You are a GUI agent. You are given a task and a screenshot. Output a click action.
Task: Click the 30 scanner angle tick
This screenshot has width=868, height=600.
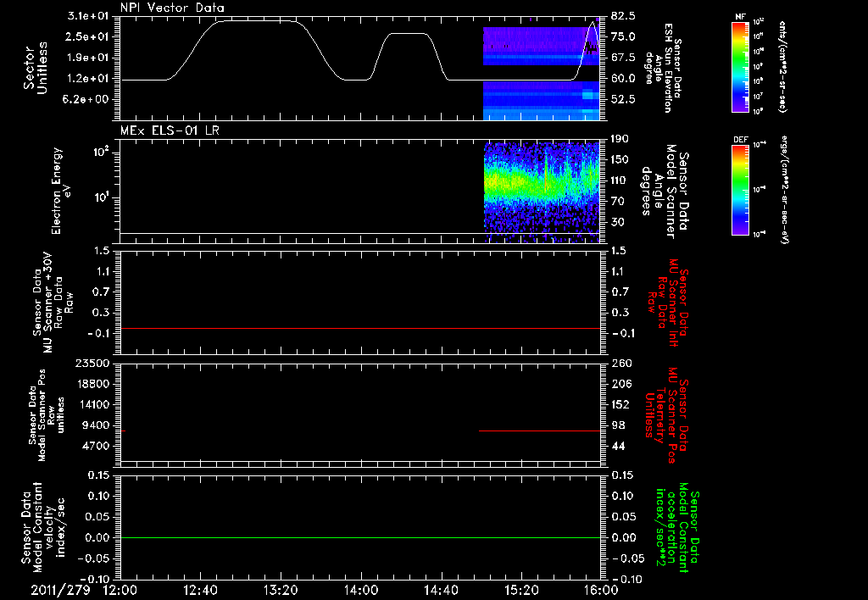tap(617, 222)
